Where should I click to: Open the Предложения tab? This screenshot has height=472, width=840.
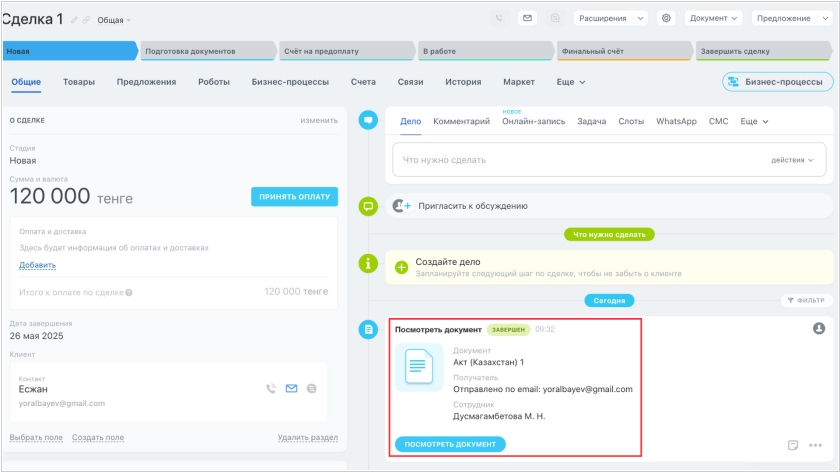pyautogui.click(x=146, y=82)
